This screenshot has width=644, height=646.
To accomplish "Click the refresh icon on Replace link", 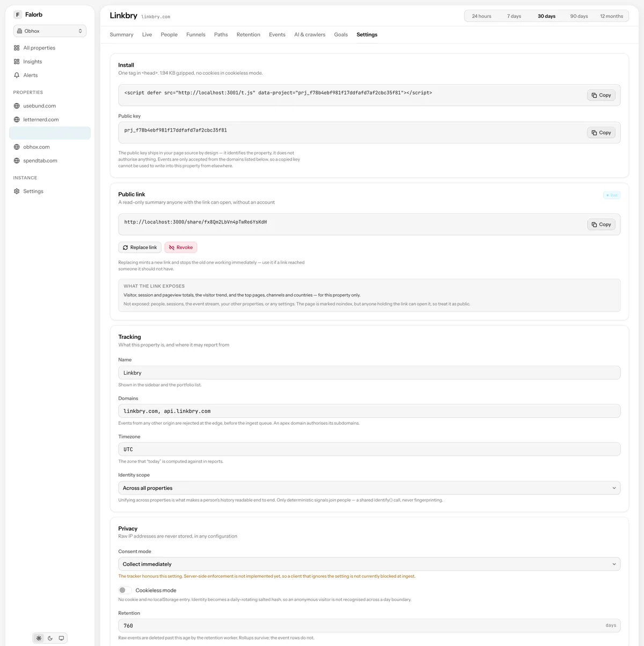I will 126,248.
